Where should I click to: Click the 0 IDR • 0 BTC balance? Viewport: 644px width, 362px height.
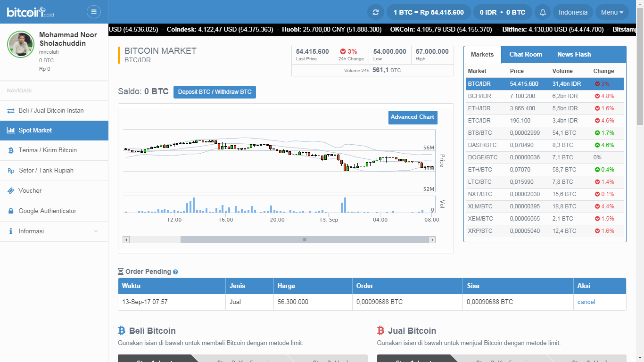[503, 12]
